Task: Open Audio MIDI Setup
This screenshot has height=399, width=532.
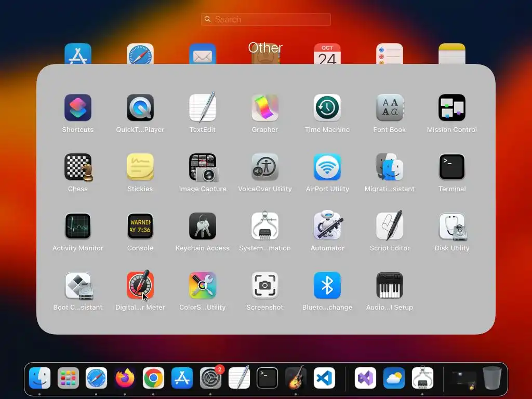Action: tap(390, 285)
